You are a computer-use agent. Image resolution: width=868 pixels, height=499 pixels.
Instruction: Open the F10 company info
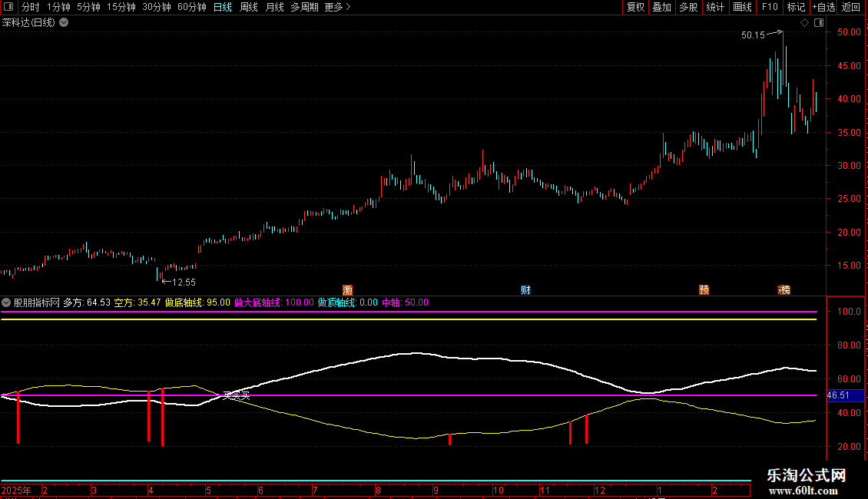click(770, 7)
